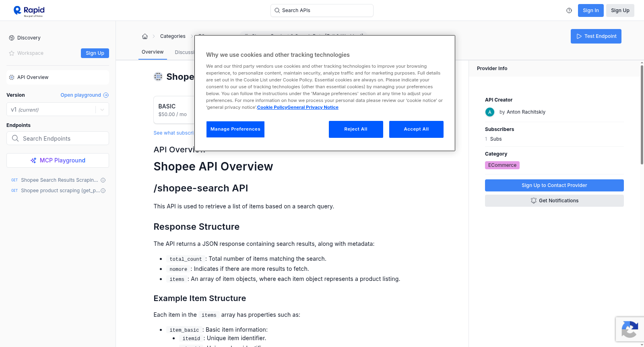This screenshot has width=644, height=347.
Task: Click the Workspace star icon
Action: pyautogui.click(x=12, y=53)
